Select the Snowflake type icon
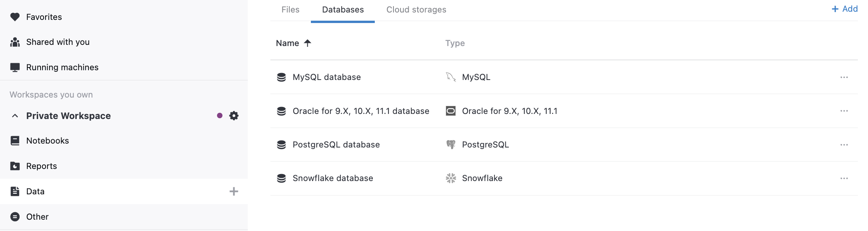868x231 pixels. tap(451, 178)
